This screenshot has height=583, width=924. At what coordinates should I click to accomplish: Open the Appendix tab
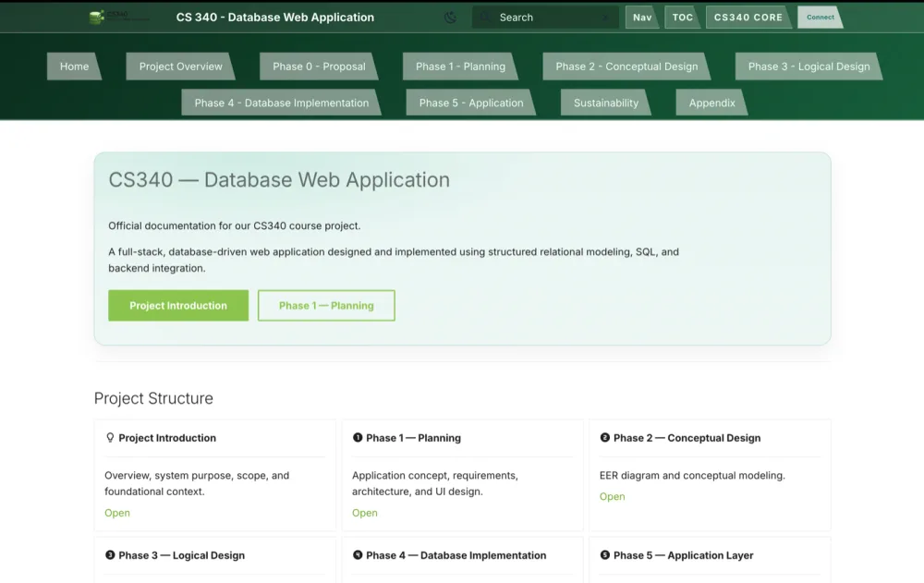[x=711, y=103]
